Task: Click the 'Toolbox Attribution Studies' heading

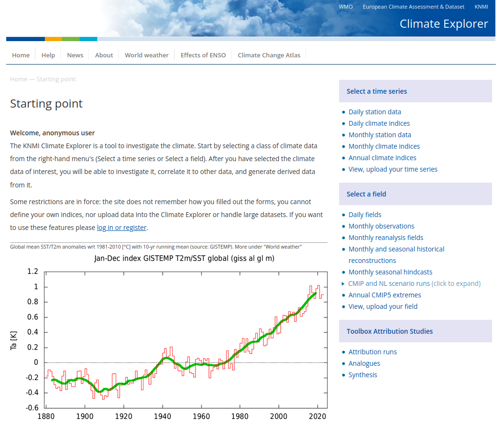Action: (x=390, y=331)
